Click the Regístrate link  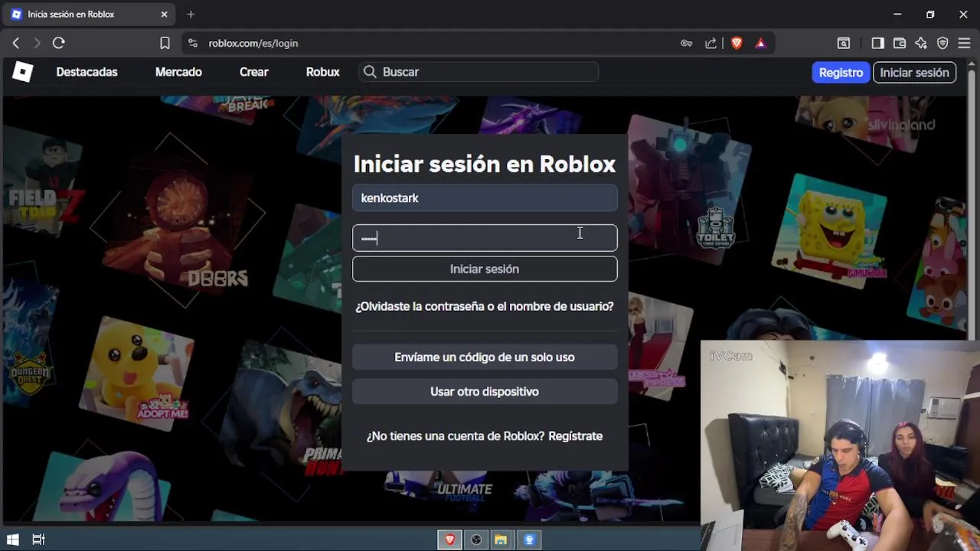pos(576,436)
